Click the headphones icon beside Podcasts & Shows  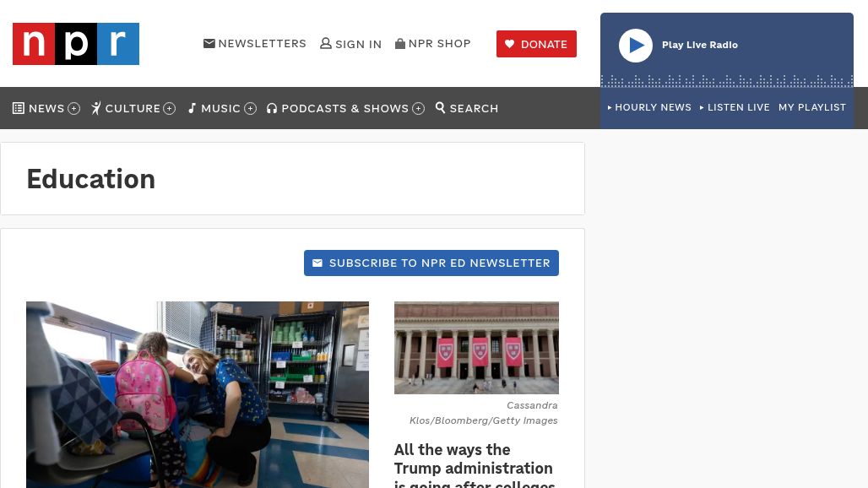pos(271,108)
